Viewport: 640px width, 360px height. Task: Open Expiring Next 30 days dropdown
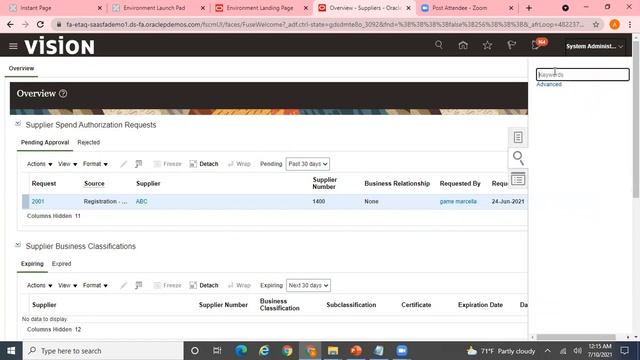(x=308, y=285)
